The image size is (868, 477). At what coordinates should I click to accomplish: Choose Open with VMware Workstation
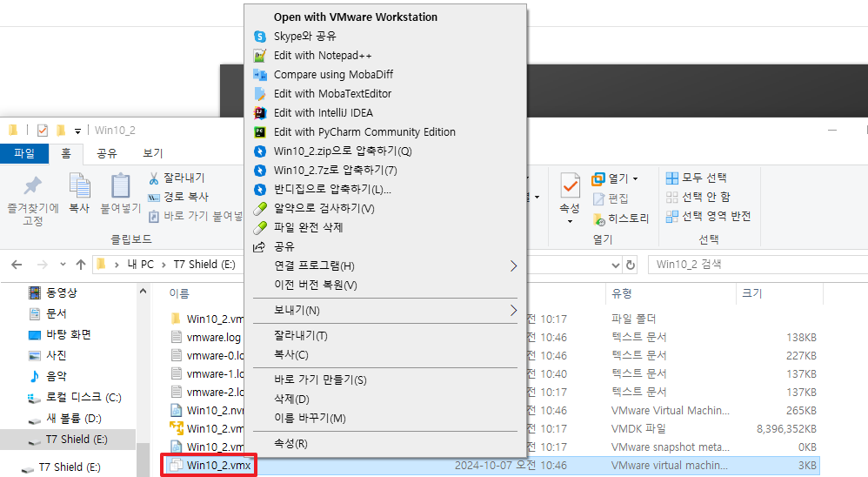356,17
